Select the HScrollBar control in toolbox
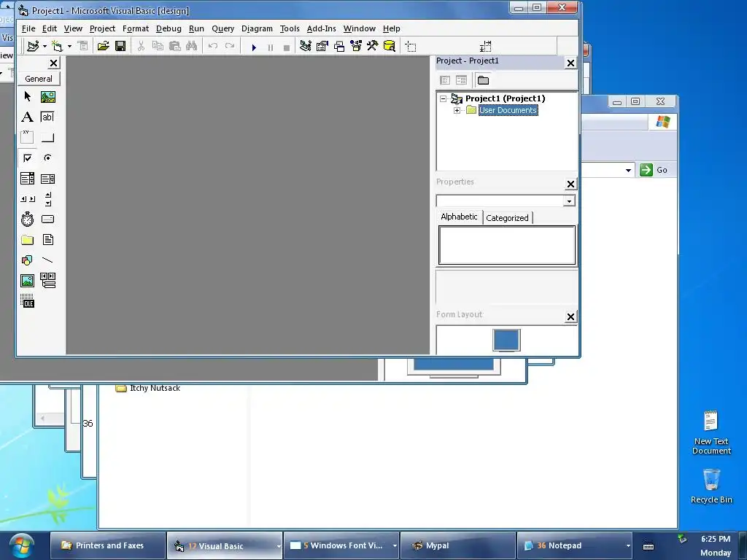Viewport: 747px width, 560px height. coord(27,199)
